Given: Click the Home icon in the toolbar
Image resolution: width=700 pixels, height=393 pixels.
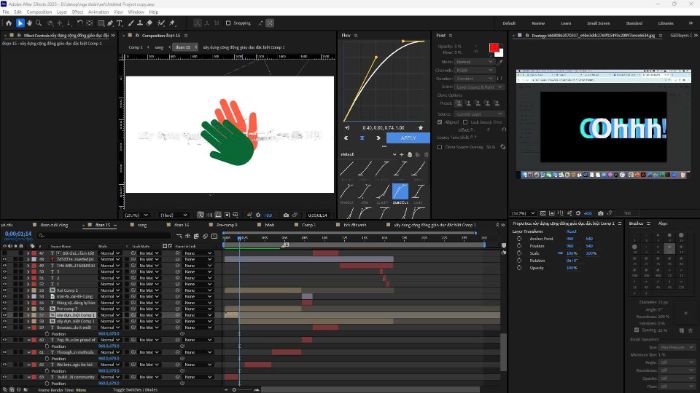Looking at the screenshot, I should click(x=8, y=23).
